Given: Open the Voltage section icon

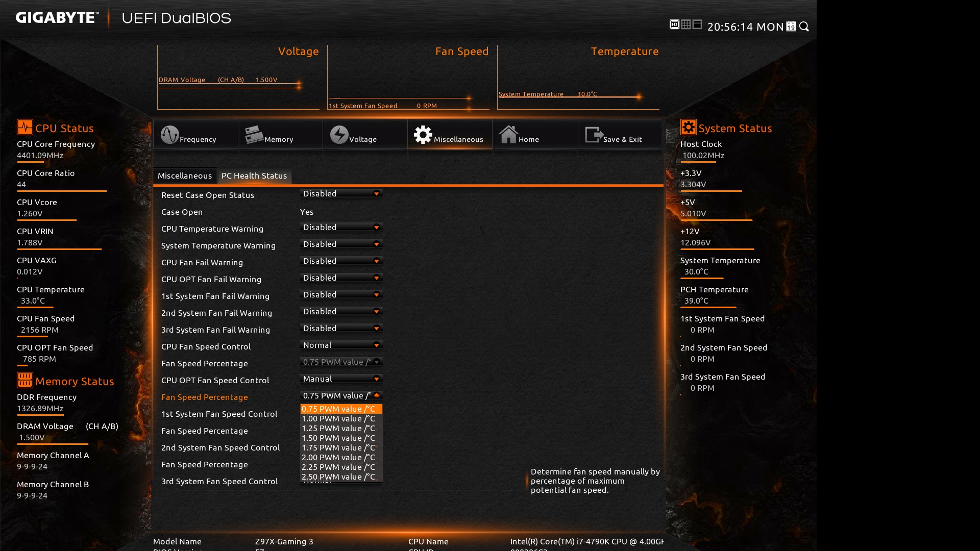Looking at the screenshot, I should click(339, 135).
